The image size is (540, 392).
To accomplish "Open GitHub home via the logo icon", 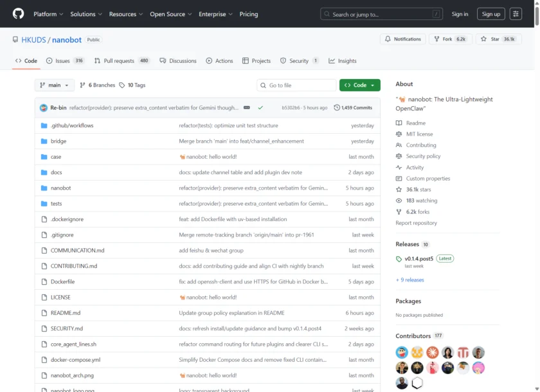I will 17,13.
